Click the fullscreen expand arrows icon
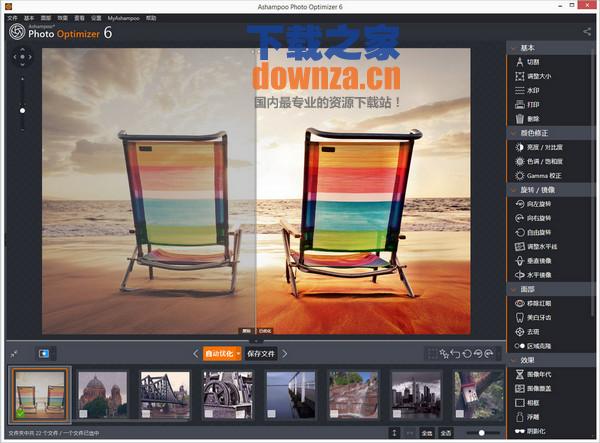The image size is (600, 443). (x=14, y=354)
